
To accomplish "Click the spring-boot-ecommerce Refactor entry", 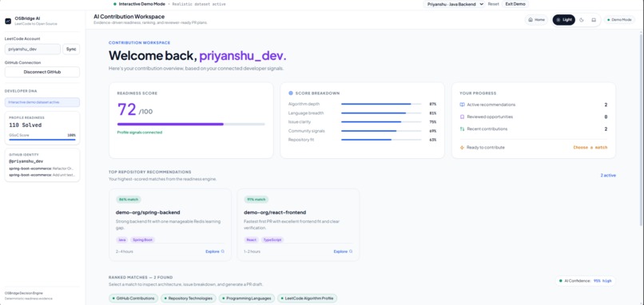I will pos(42,168).
